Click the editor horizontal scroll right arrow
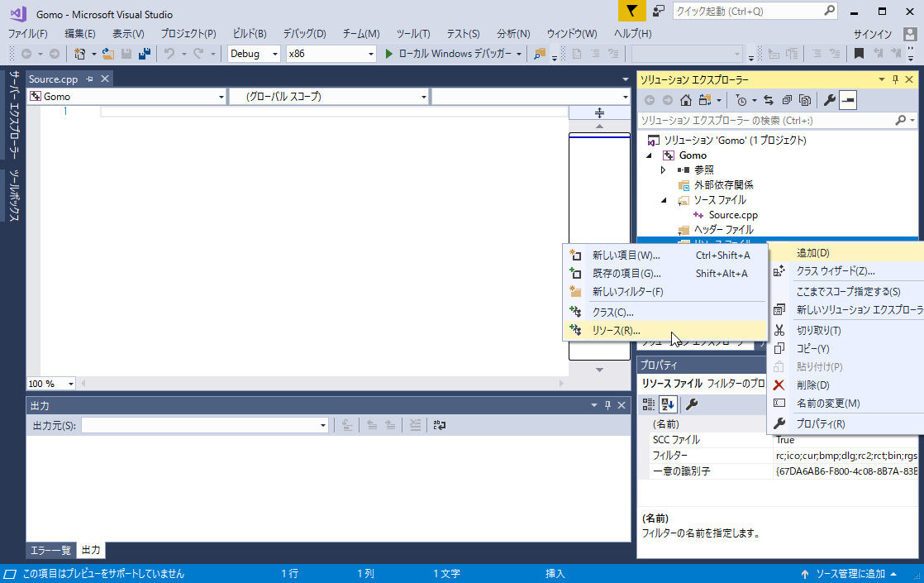This screenshot has width=924, height=583. coord(561,384)
